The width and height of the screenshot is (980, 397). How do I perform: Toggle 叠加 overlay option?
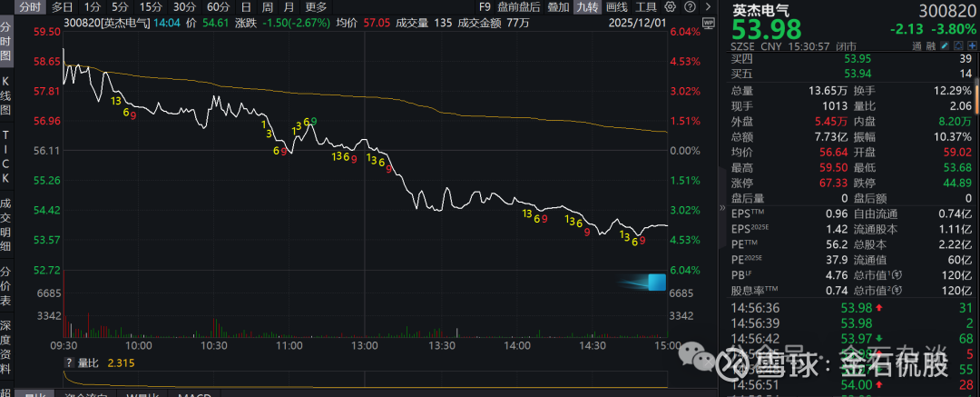[x=558, y=7]
